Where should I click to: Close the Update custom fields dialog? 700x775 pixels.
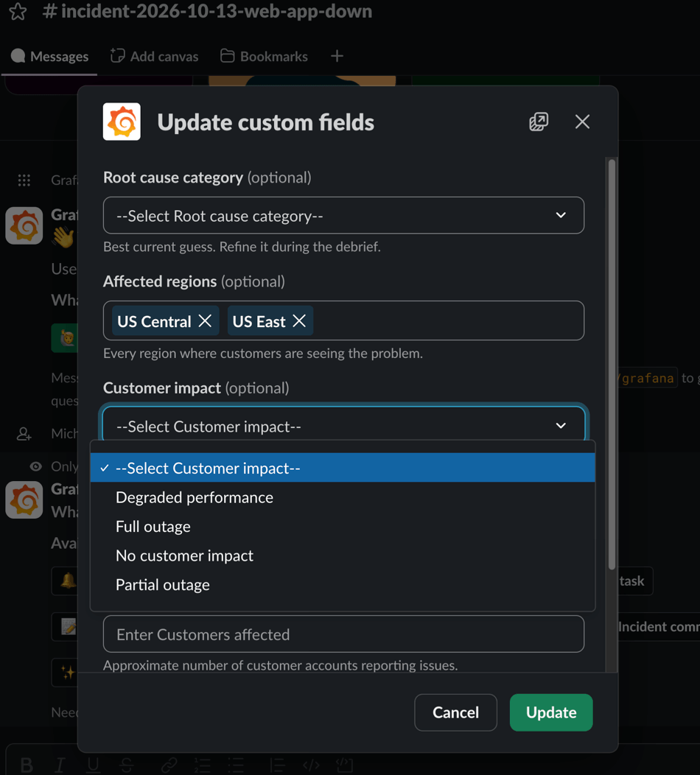(x=582, y=122)
